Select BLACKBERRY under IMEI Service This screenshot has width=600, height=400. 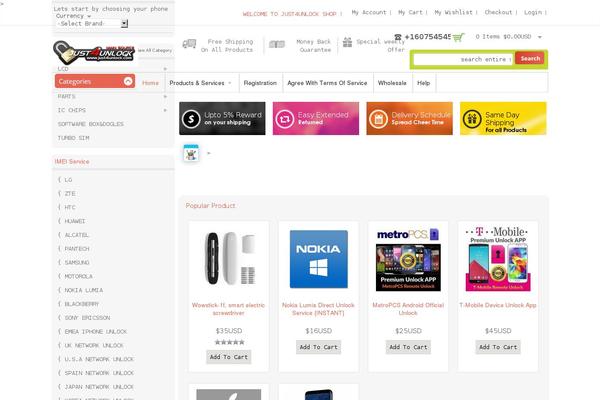click(82, 304)
